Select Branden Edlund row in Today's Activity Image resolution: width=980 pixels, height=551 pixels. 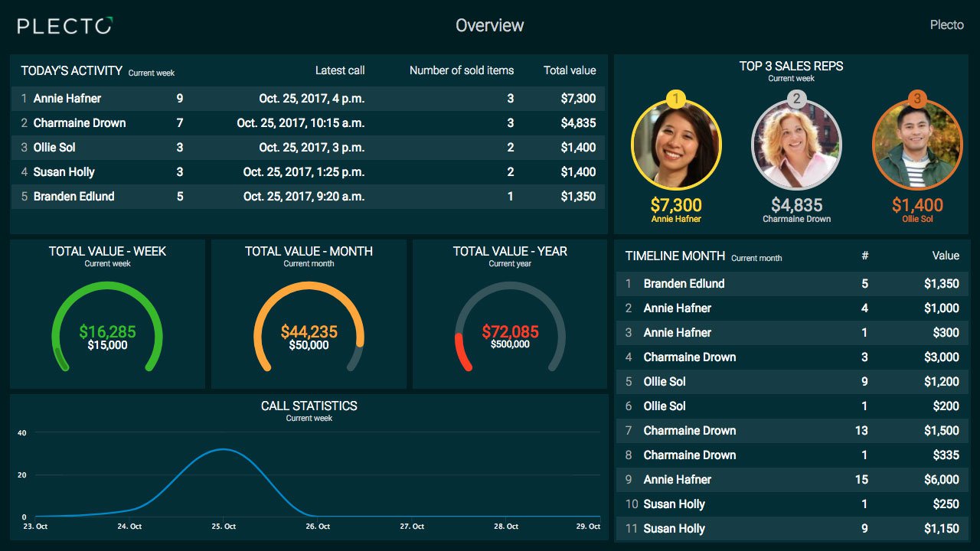[309, 196]
